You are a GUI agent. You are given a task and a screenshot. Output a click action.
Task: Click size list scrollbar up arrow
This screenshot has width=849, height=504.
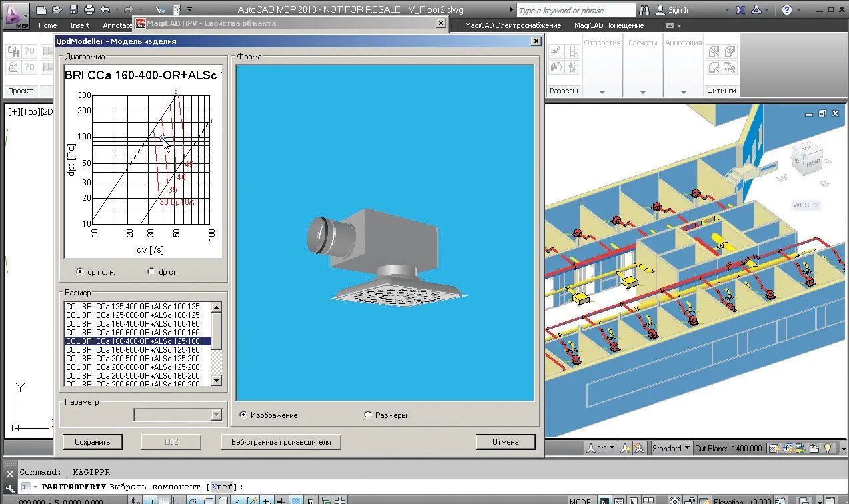coord(216,307)
